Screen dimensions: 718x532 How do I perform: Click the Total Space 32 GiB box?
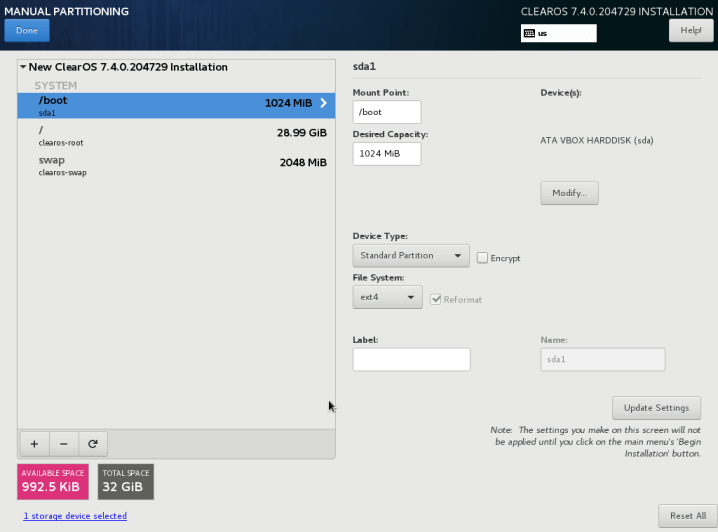tap(126, 482)
